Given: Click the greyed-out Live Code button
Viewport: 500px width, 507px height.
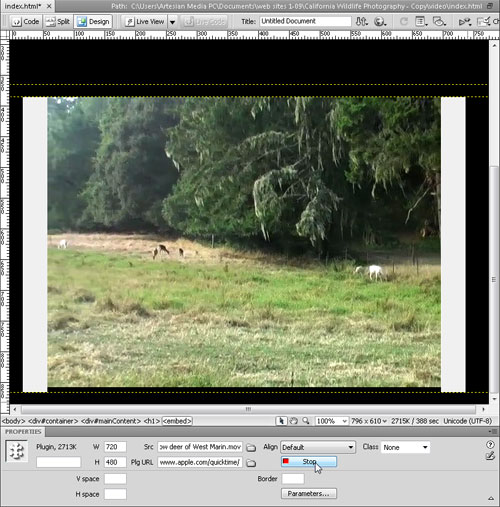Looking at the screenshot, I should [x=205, y=22].
